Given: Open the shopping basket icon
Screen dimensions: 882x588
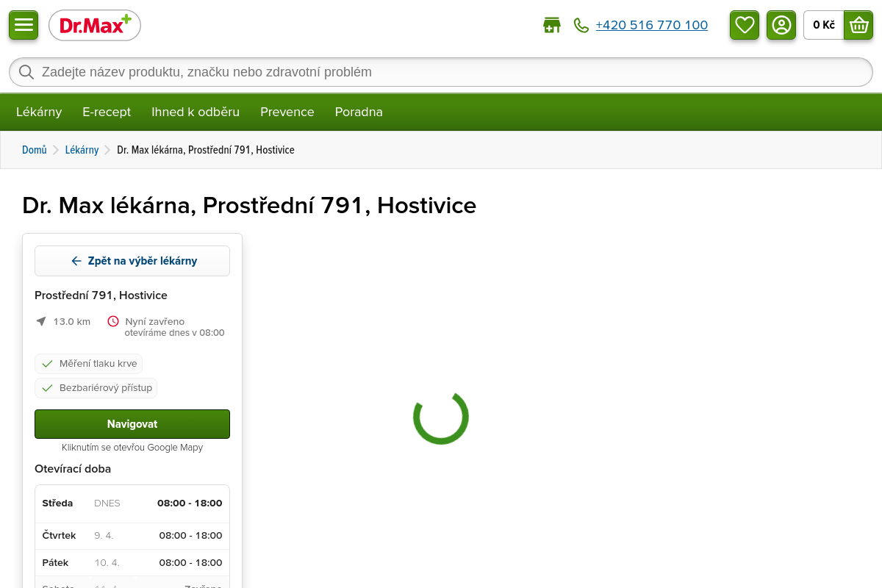Looking at the screenshot, I should pos(858,25).
